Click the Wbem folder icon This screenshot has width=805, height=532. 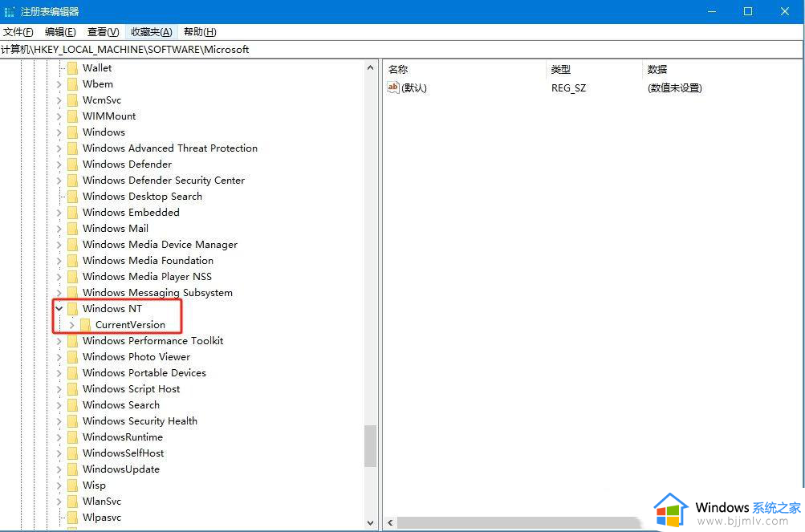point(72,83)
